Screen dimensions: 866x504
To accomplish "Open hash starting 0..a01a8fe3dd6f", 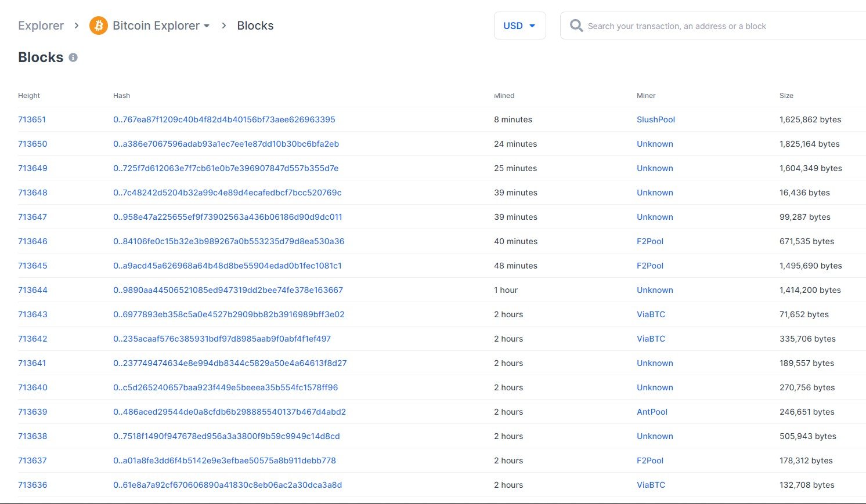I will (225, 461).
